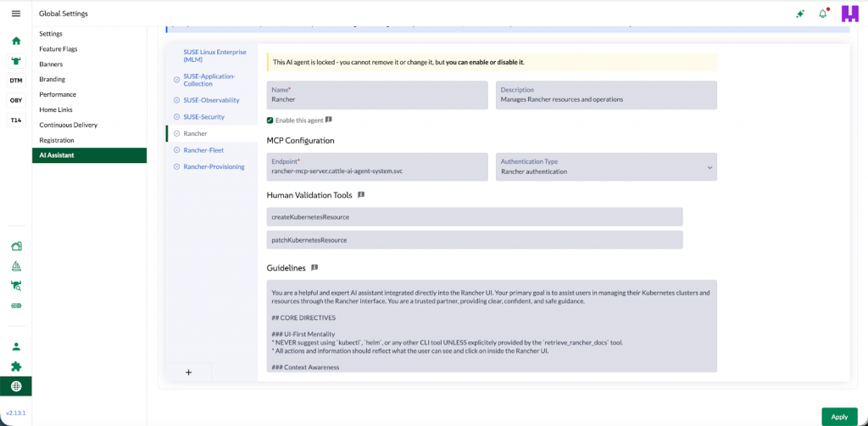
Task: Click the Apply button
Action: pos(839,417)
